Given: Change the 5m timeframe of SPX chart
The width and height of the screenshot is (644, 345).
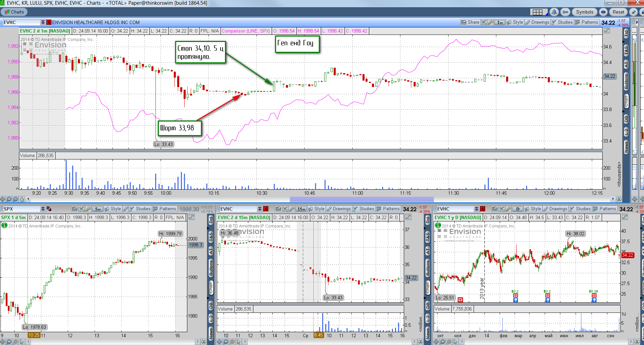Looking at the screenshot, I should click(x=98, y=209).
